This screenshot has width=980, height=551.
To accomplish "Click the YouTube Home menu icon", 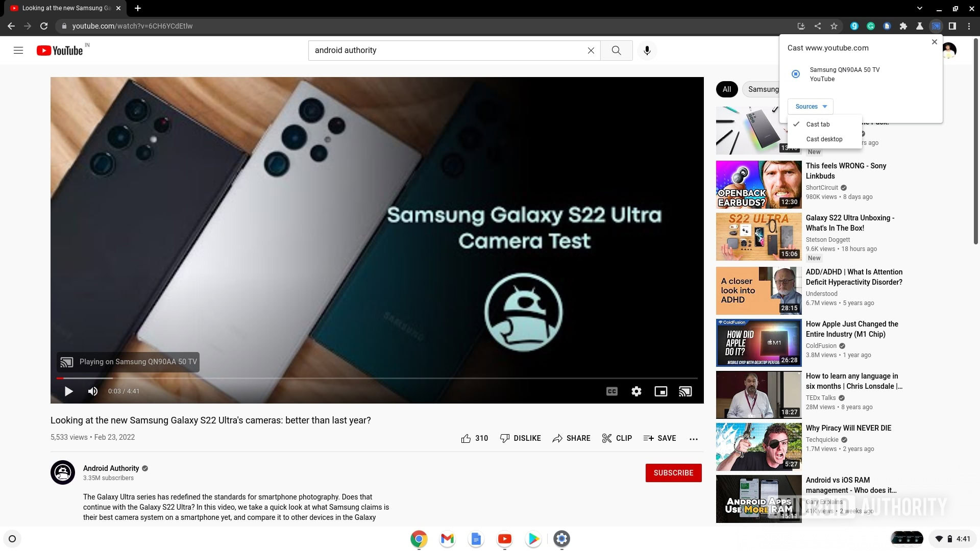I will (18, 50).
